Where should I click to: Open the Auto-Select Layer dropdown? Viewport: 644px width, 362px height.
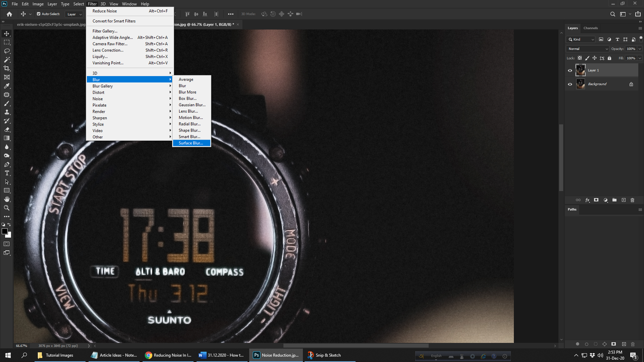[x=74, y=14]
